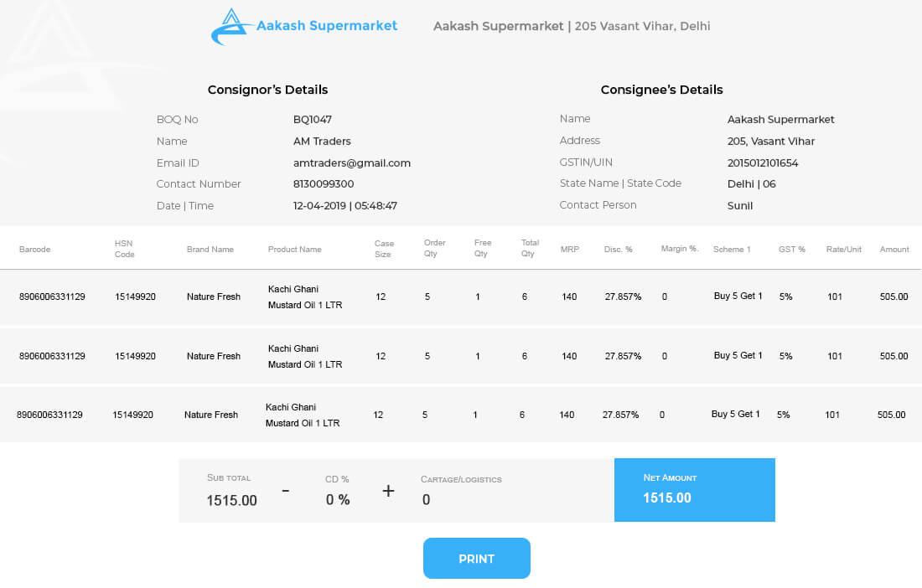The image size is (922, 588).
Task: Click the Margin % column header
Action: 680,249
